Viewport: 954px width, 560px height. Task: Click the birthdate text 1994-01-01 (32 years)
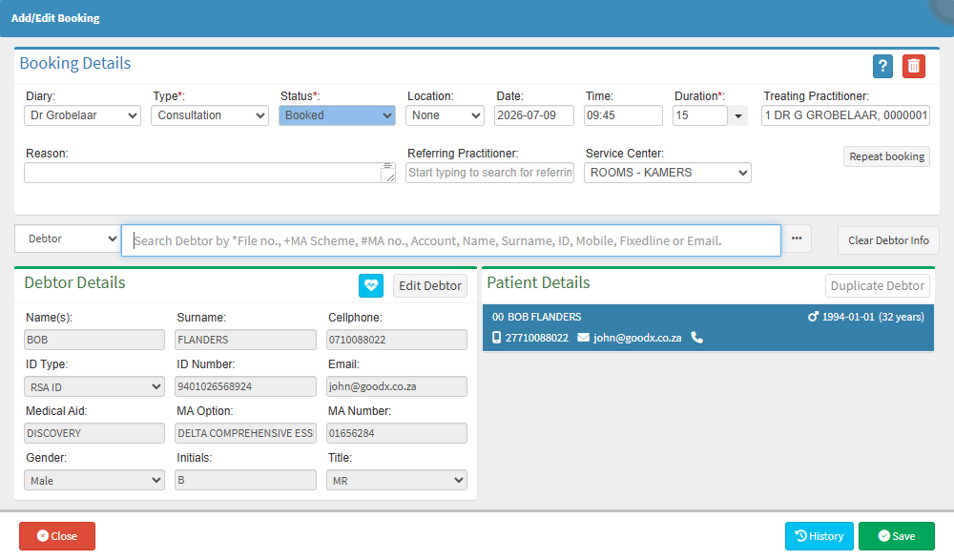coord(873,317)
